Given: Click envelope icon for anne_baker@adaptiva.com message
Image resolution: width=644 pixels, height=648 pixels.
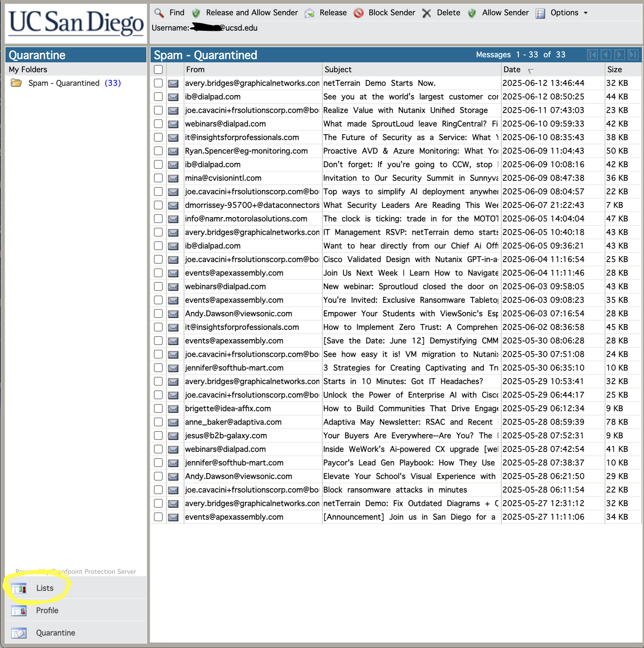Looking at the screenshot, I should pyautogui.click(x=173, y=422).
